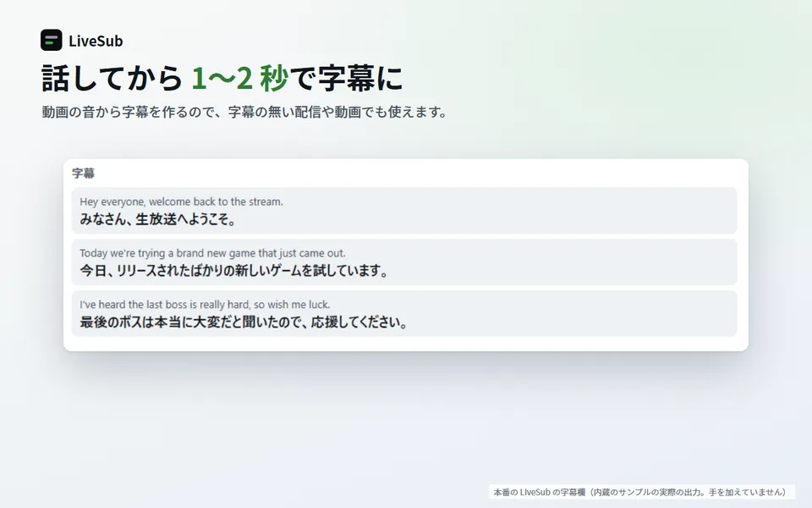Click the LiveSub logo icon
This screenshot has width=812, height=508.
click(52, 40)
